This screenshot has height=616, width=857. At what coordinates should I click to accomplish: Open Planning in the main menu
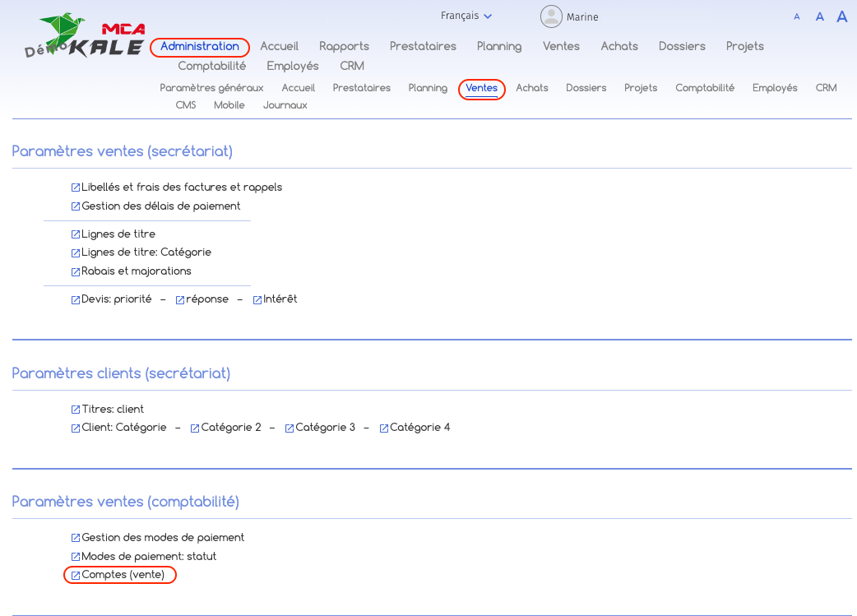[x=499, y=46]
